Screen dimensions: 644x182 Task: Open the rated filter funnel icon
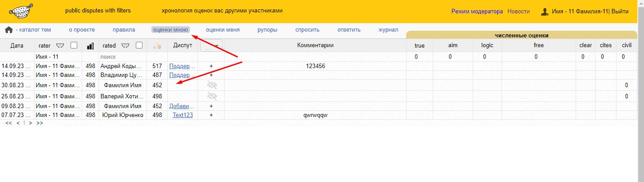pyautogui.click(x=126, y=45)
